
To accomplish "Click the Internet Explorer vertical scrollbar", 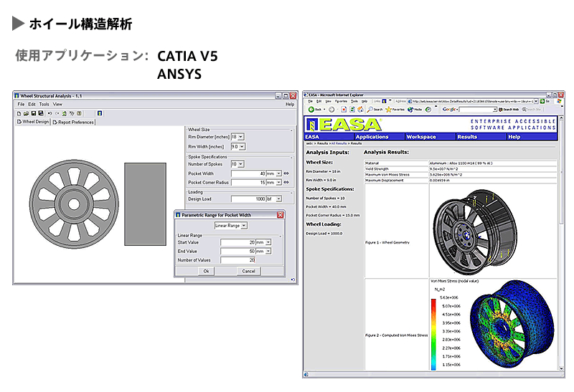I will [561, 243].
